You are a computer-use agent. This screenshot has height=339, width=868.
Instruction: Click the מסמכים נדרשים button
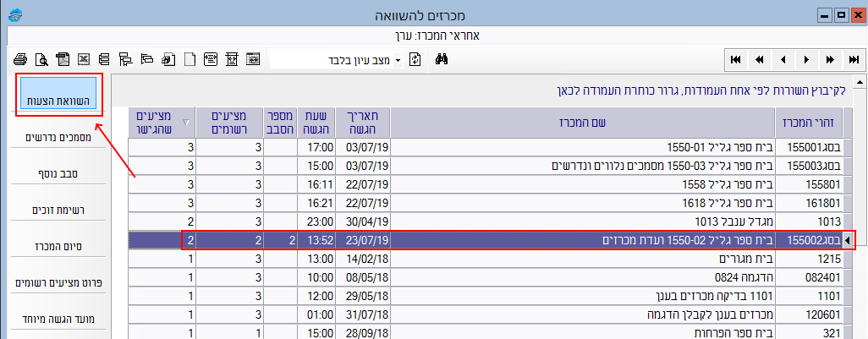click(58, 138)
